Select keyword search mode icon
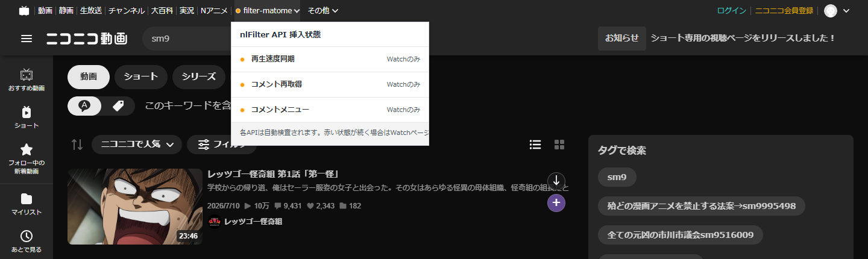The image size is (868, 259). 84,106
